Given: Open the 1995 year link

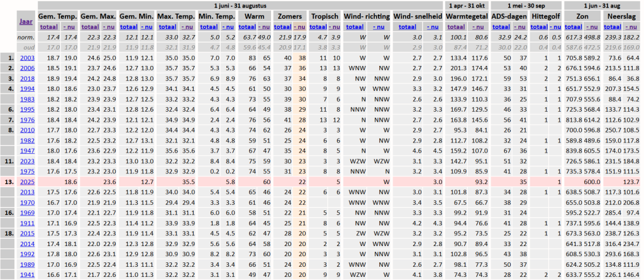Looking at the screenshot, I should click(x=28, y=109).
